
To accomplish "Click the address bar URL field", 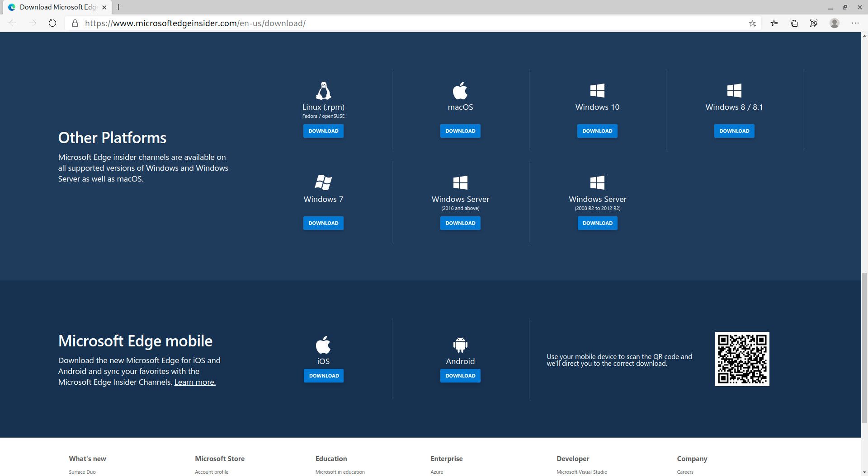I will [x=407, y=23].
